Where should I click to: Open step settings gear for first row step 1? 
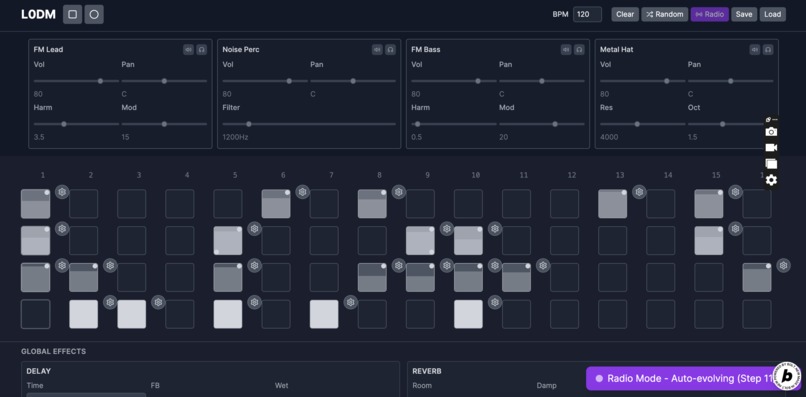[x=62, y=192]
